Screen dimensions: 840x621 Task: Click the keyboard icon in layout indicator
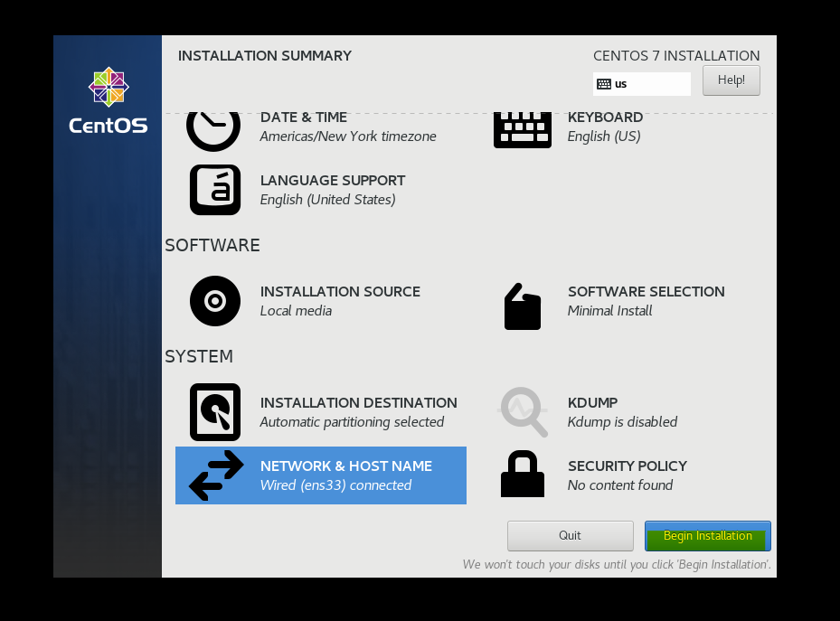click(x=604, y=84)
